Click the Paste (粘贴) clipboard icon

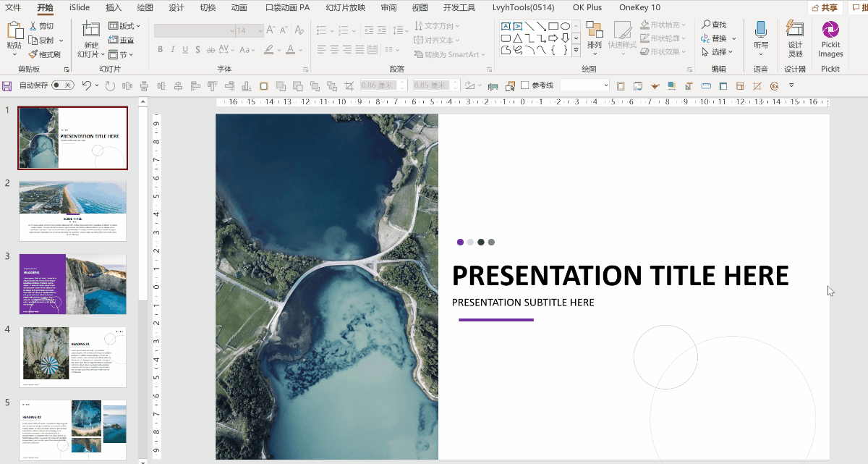pyautogui.click(x=14, y=30)
